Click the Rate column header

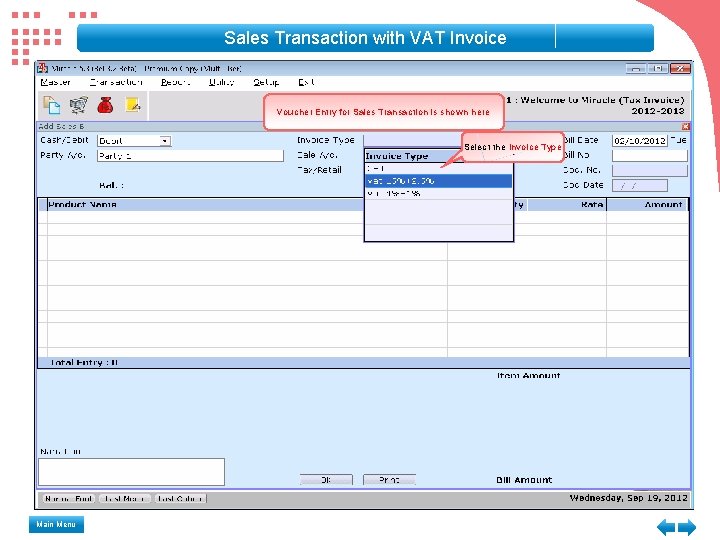point(567,205)
